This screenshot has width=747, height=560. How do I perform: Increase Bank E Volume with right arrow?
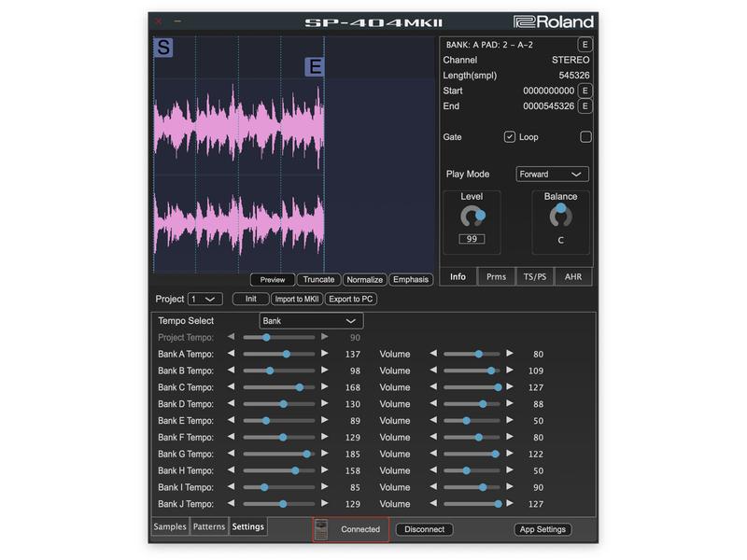[510, 421]
